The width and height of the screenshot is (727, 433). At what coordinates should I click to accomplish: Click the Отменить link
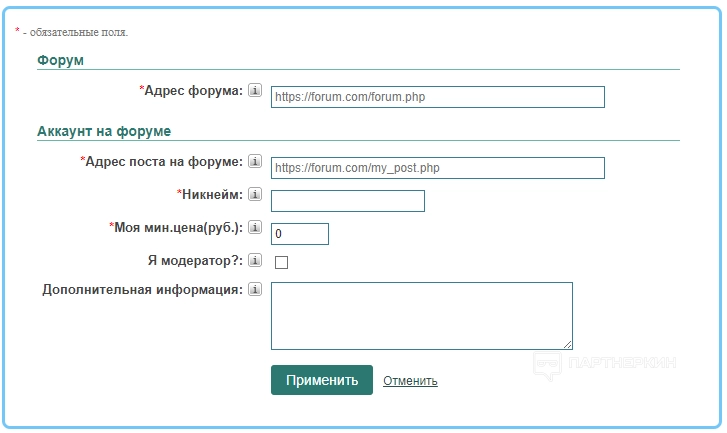point(410,381)
